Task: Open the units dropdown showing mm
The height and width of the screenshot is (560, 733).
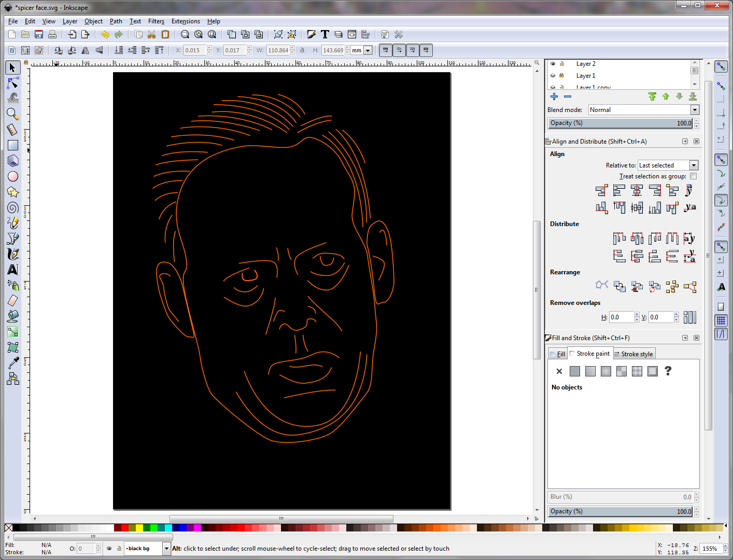Action: [x=368, y=50]
